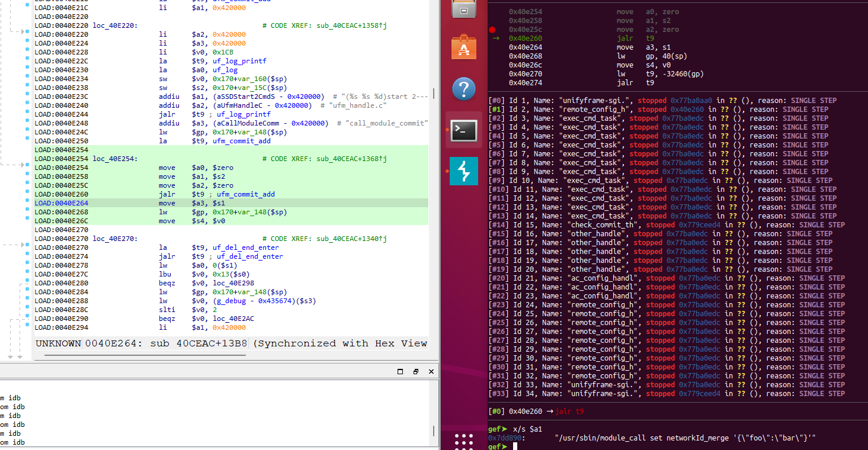Open the Help icon in the dock

pos(463,89)
